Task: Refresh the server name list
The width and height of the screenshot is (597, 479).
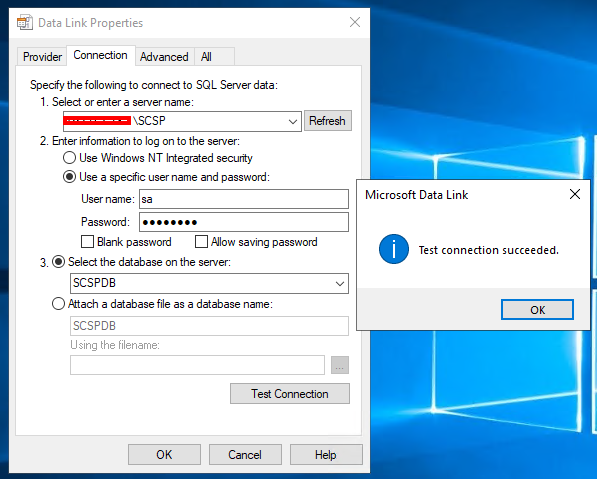Action: coord(327,121)
